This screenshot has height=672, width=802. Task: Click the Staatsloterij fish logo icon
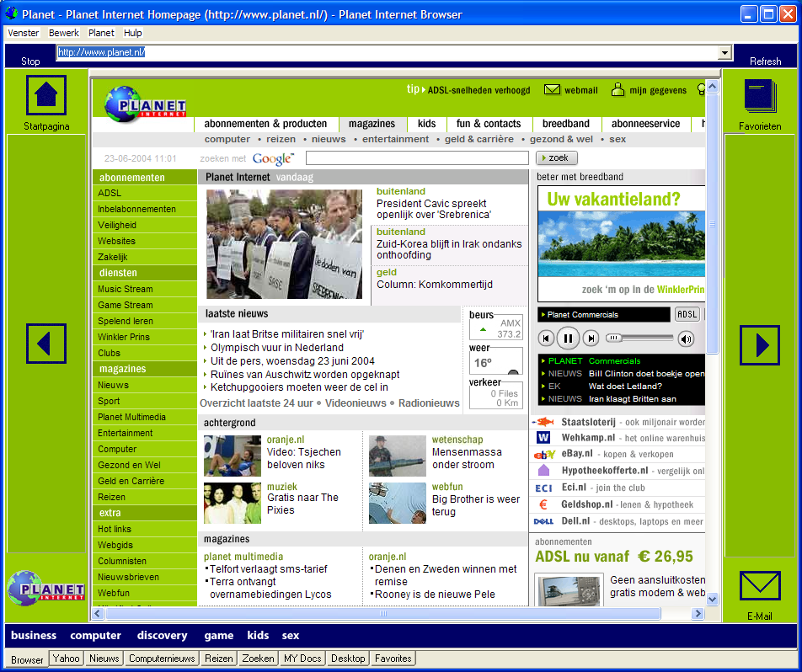coord(543,422)
